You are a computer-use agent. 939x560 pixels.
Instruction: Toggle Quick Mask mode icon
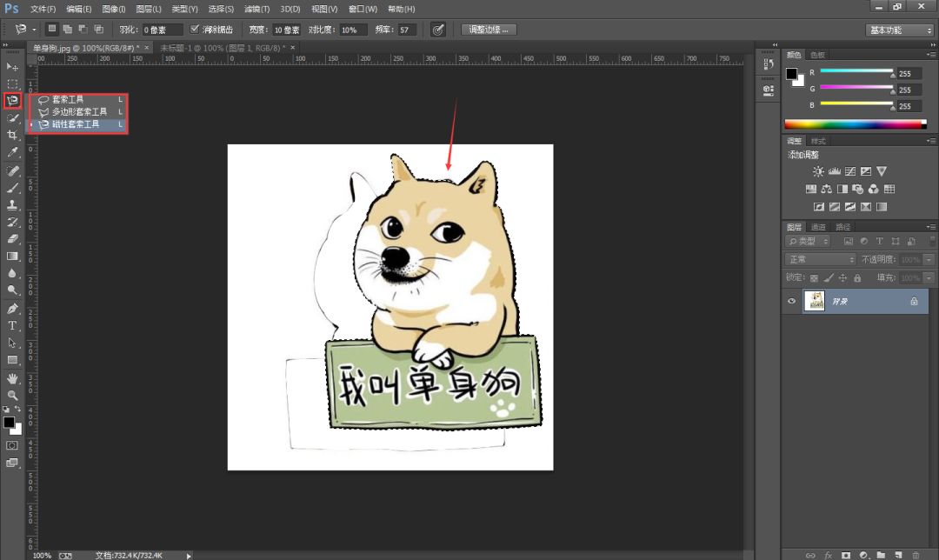[12, 445]
